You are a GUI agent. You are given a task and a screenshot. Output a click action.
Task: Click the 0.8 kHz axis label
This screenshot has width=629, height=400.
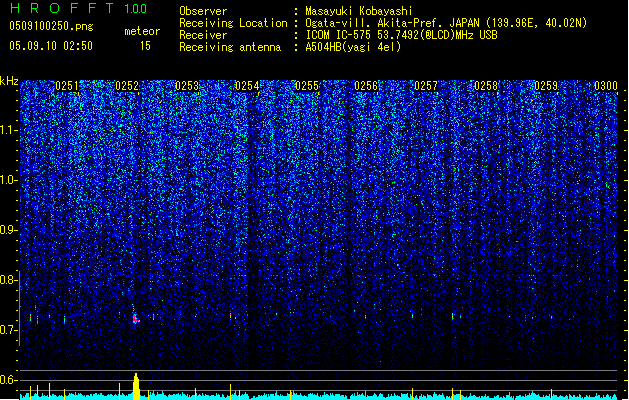point(9,280)
